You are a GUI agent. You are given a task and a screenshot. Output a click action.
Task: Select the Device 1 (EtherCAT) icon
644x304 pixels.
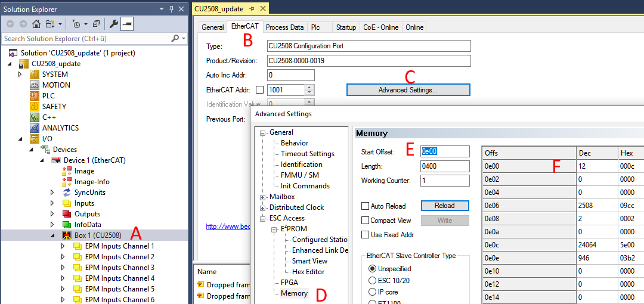56,160
